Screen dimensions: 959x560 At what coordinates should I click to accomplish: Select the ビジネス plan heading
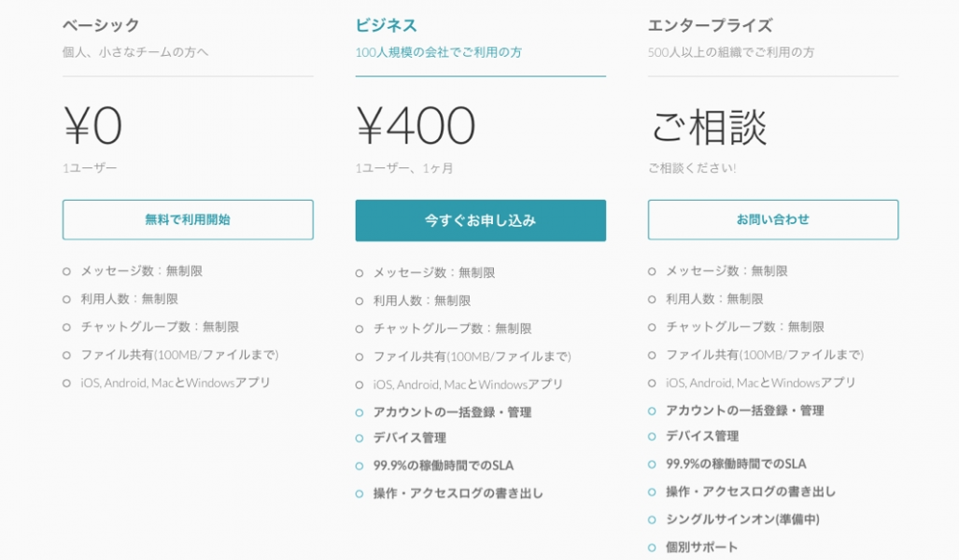pos(386,25)
